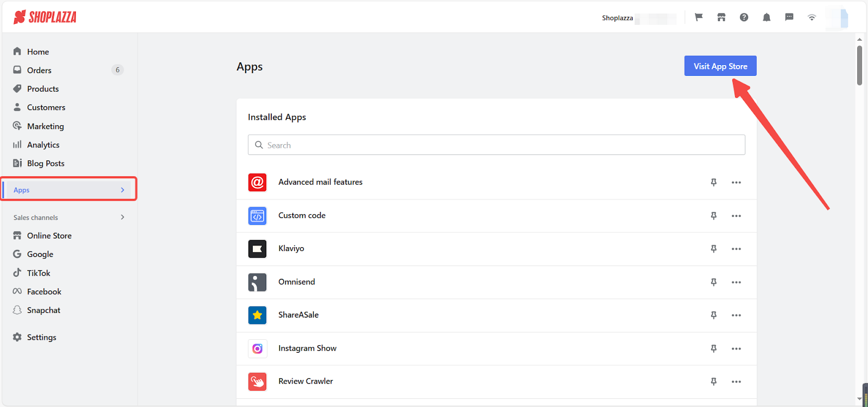Pin the Advanced mail features app
Image resolution: width=868 pixels, height=407 pixels.
(x=714, y=183)
